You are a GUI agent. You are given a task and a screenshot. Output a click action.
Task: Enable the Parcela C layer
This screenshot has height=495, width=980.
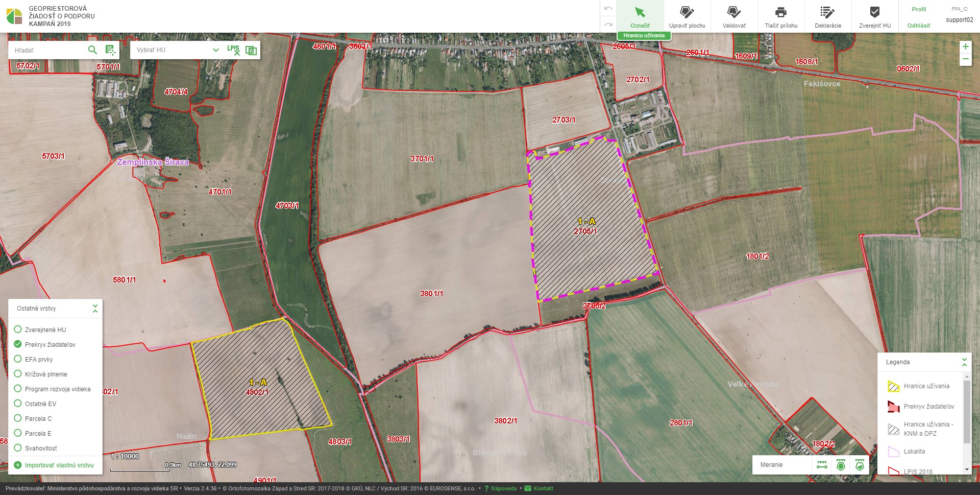18,418
